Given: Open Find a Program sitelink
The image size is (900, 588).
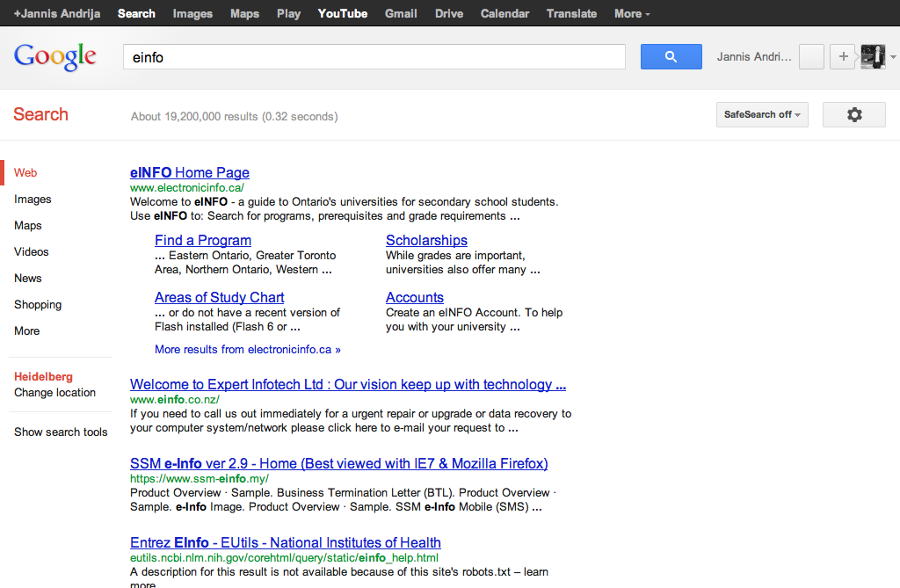Looking at the screenshot, I should pyautogui.click(x=203, y=240).
